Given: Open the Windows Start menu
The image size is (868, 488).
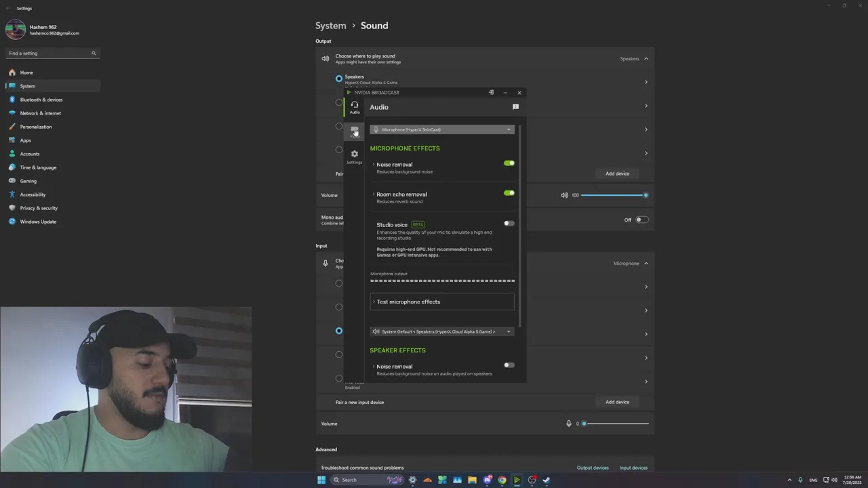Looking at the screenshot, I should coord(321,480).
